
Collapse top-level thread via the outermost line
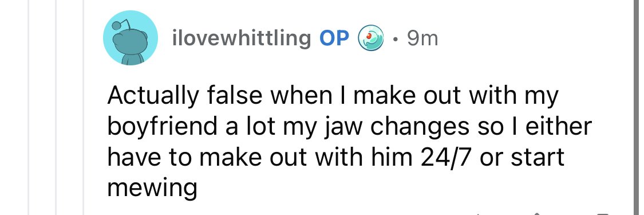(29, 107)
